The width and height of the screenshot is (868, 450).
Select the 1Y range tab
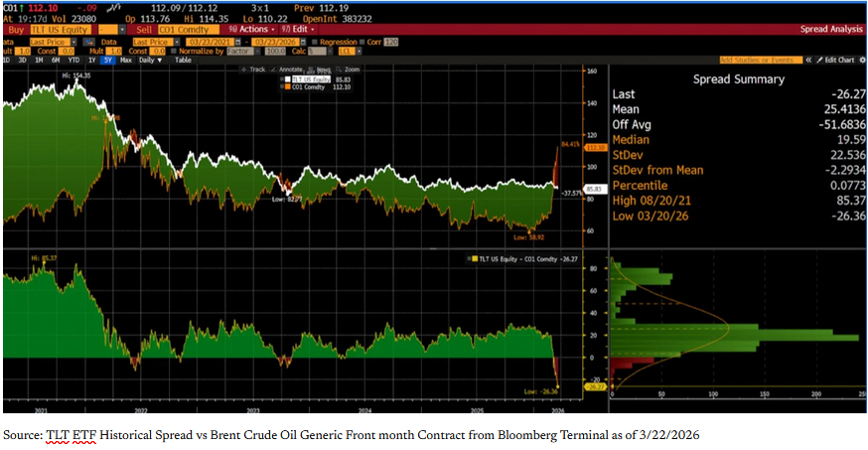tap(92, 60)
